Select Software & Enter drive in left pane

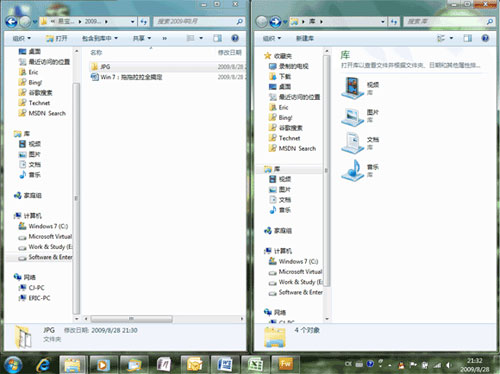(x=45, y=257)
